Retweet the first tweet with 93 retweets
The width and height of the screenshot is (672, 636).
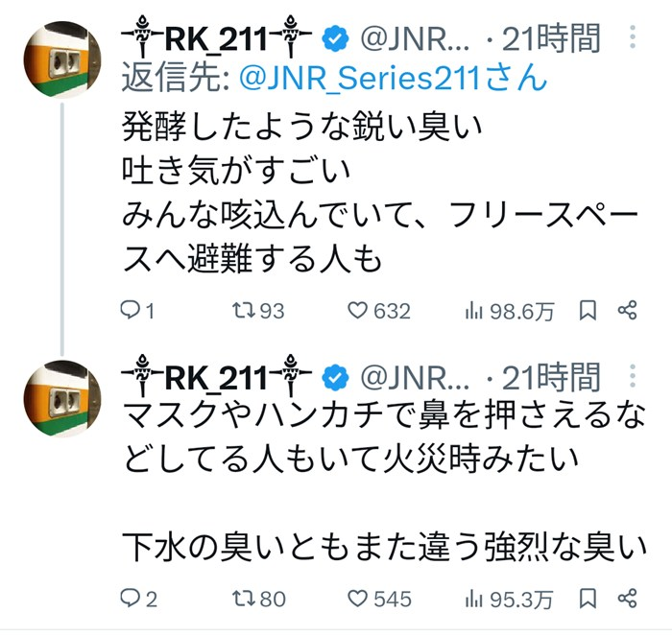[x=247, y=311]
